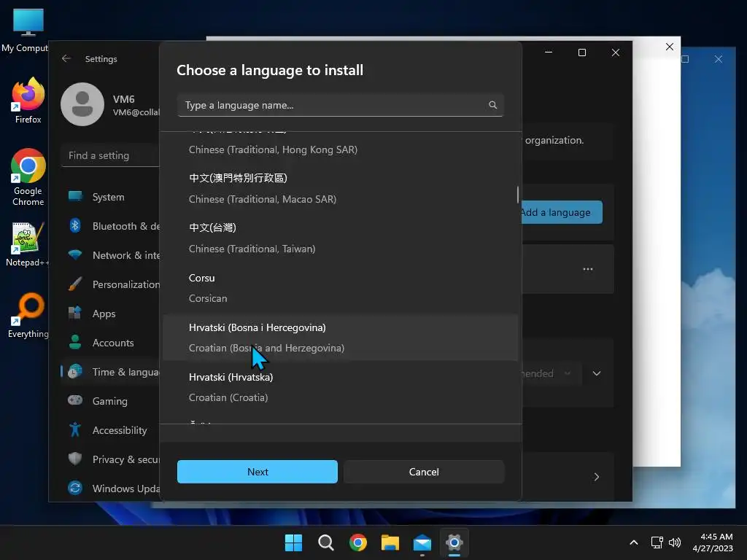Click the search magnifier in language dialog
The width and height of the screenshot is (747, 560).
(x=492, y=105)
